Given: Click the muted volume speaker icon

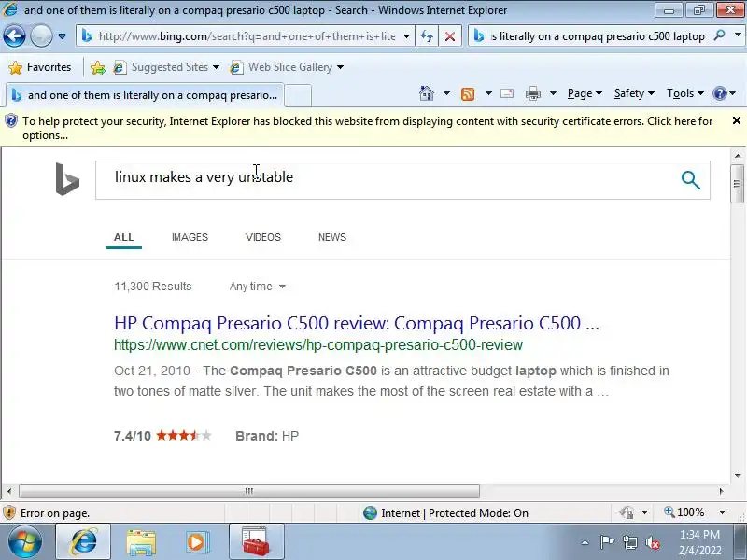Looking at the screenshot, I should click(653, 542).
